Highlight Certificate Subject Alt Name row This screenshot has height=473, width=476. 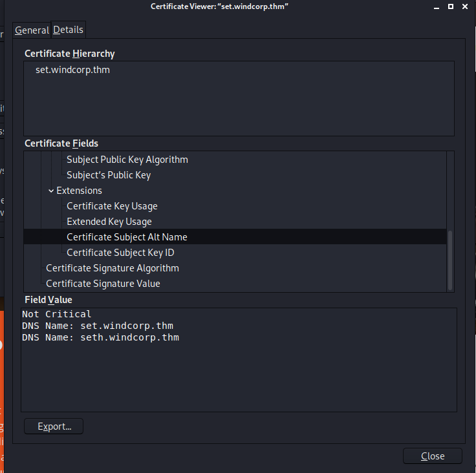(127, 237)
